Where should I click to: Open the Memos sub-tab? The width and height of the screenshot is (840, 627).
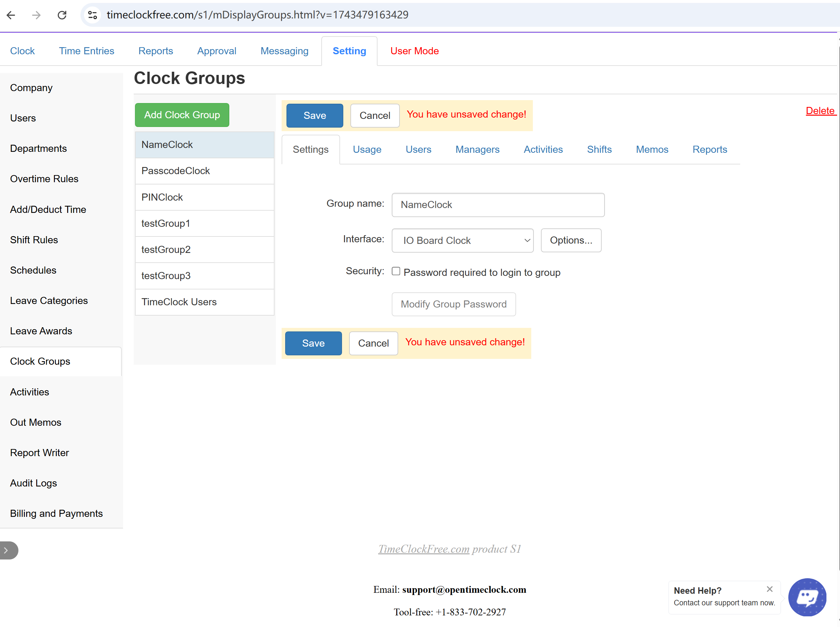click(652, 150)
